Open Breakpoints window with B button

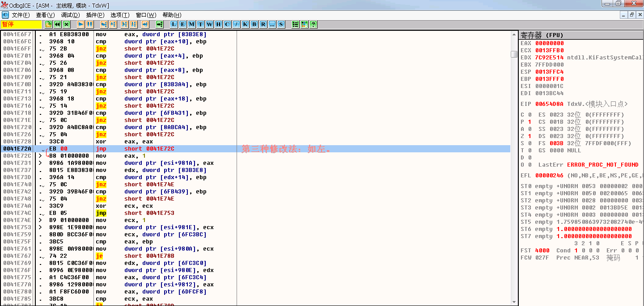point(254,24)
